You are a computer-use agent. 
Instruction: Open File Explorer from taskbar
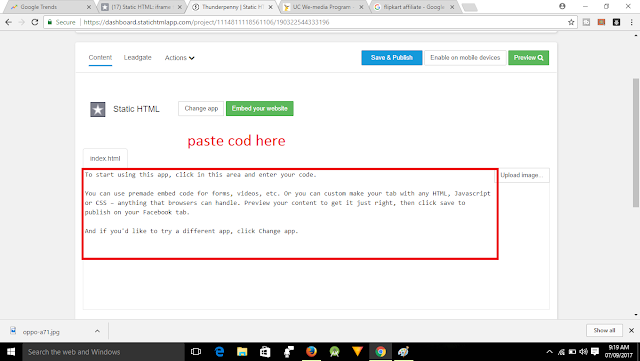[242, 352]
